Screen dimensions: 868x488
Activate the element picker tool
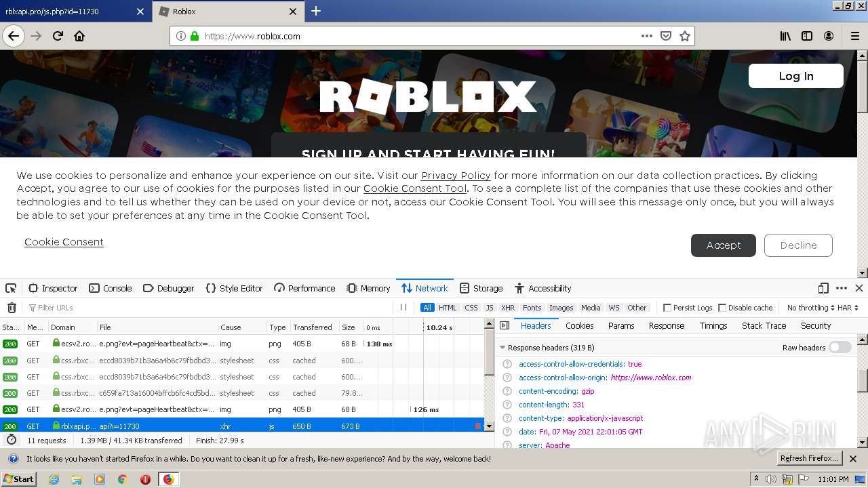point(11,288)
